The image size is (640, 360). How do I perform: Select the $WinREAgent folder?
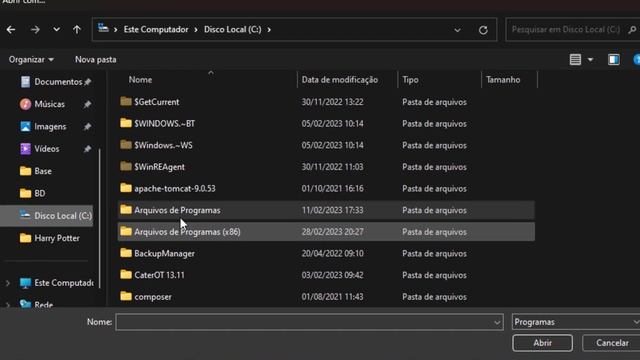326,167
